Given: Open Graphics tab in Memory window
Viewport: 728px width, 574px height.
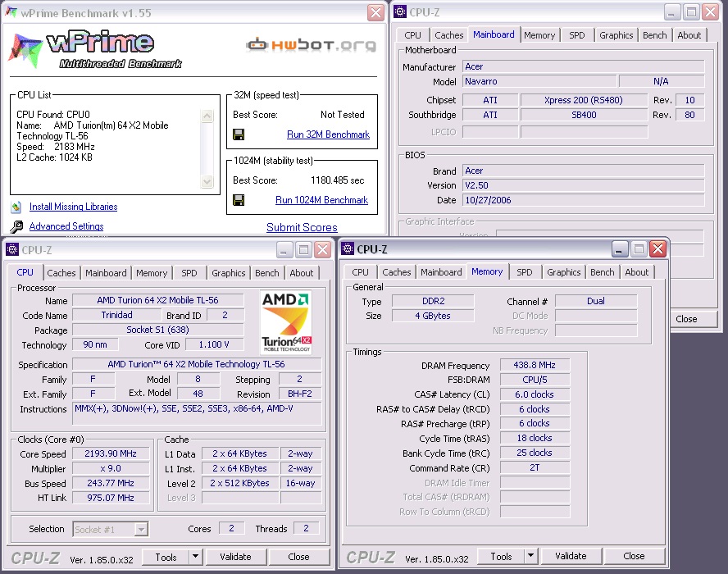Looking at the screenshot, I should point(564,272).
